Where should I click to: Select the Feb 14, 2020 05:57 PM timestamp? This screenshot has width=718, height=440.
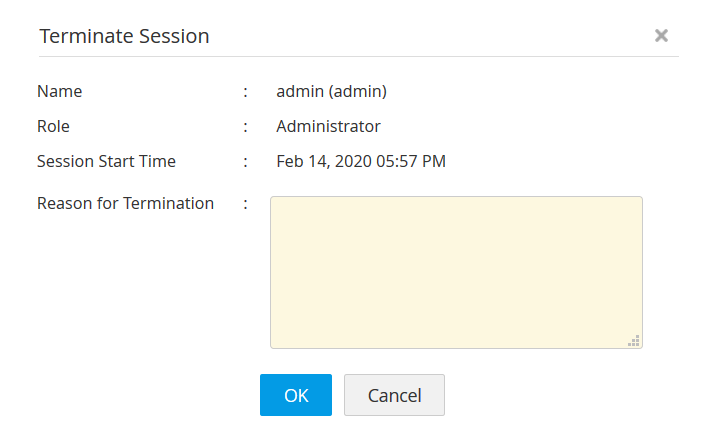[361, 161]
